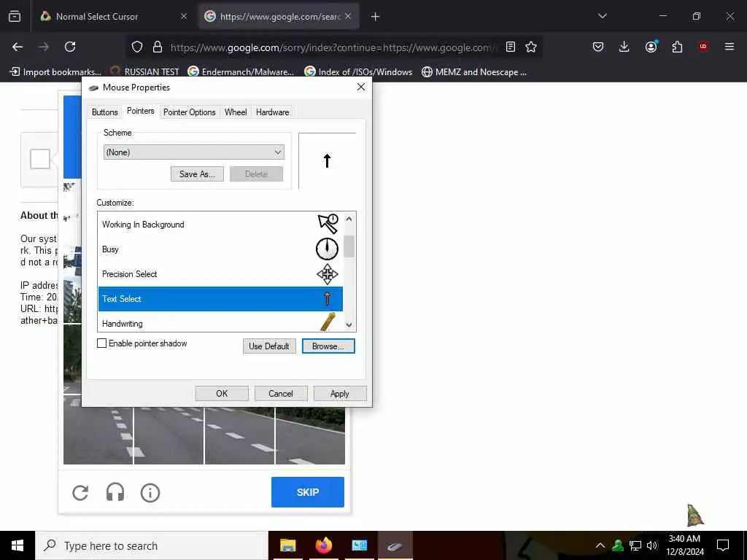Reload the page in Firefox
747x560 pixels.
coord(70,47)
